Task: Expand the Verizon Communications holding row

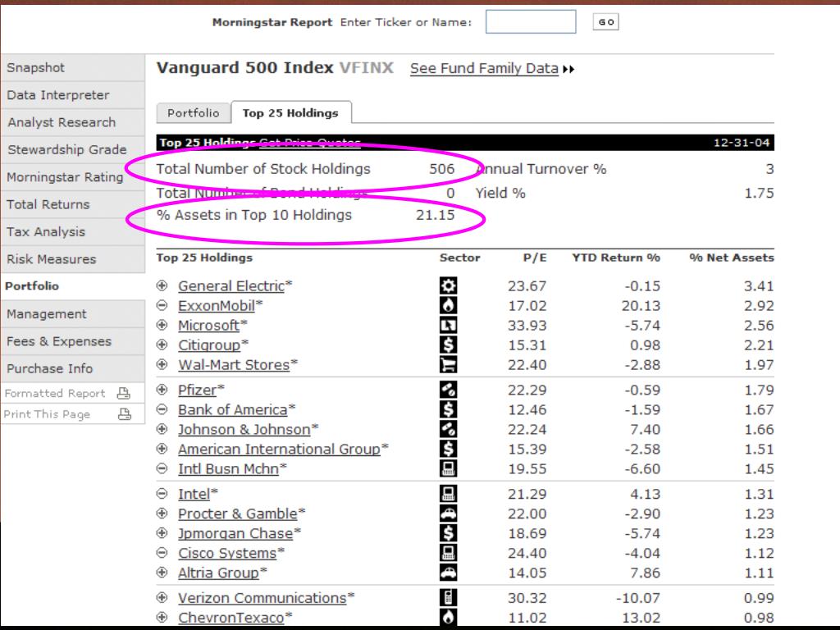Action: (x=162, y=597)
